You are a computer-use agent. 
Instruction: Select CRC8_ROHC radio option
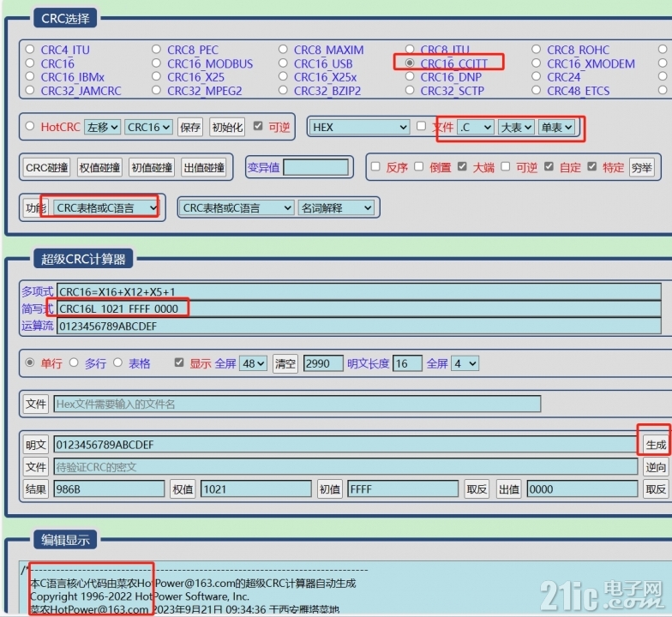click(x=537, y=50)
